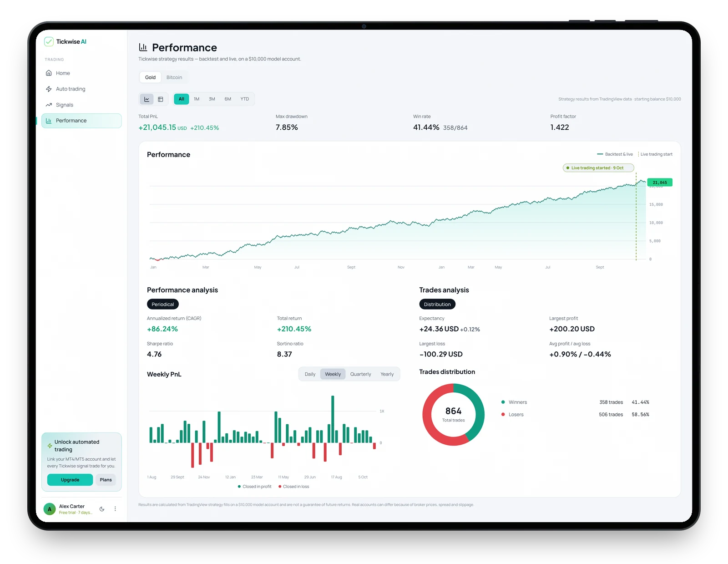Click the Signals trend arrow icon

click(49, 105)
